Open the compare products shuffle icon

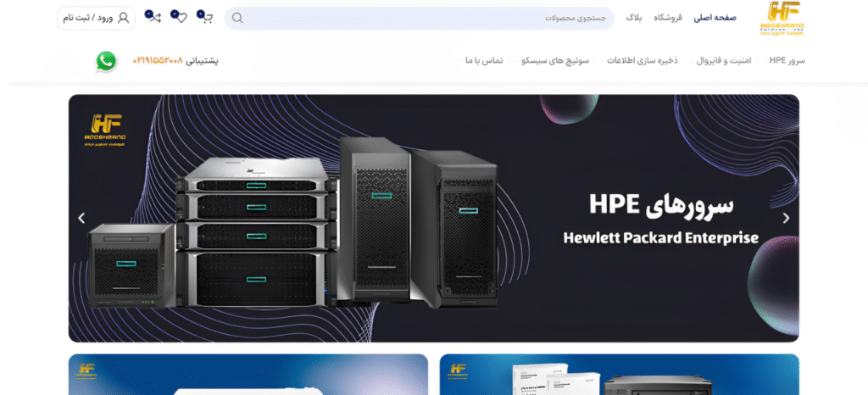point(154,18)
